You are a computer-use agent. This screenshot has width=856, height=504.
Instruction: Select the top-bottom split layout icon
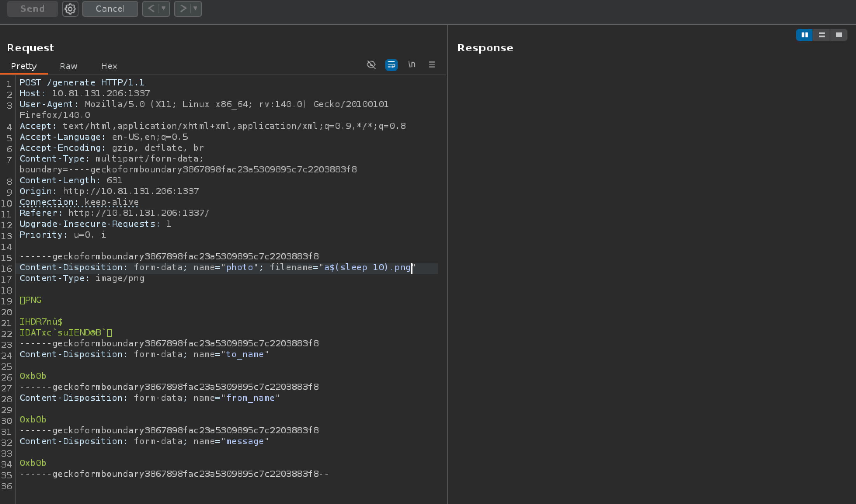tap(821, 35)
